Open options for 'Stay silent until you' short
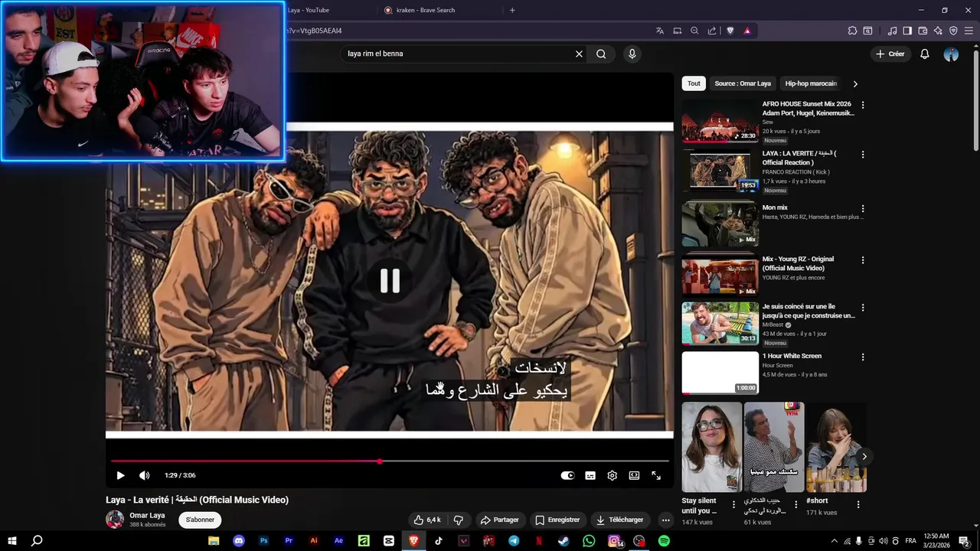The width and height of the screenshot is (980, 551). (733, 504)
